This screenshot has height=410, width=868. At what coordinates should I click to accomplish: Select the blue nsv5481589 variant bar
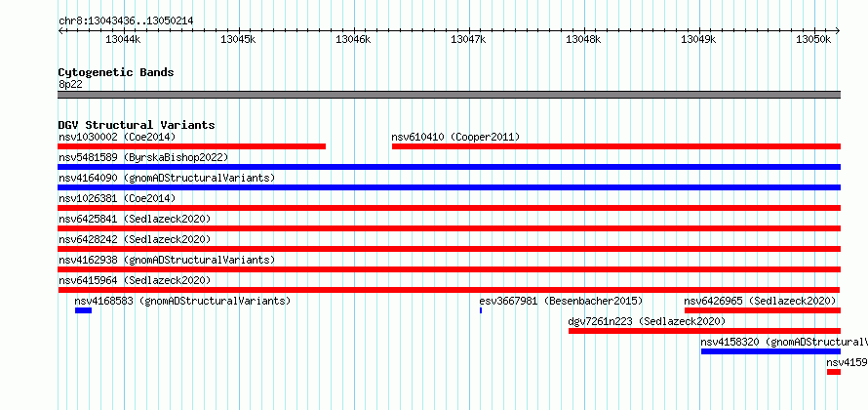[x=449, y=167]
